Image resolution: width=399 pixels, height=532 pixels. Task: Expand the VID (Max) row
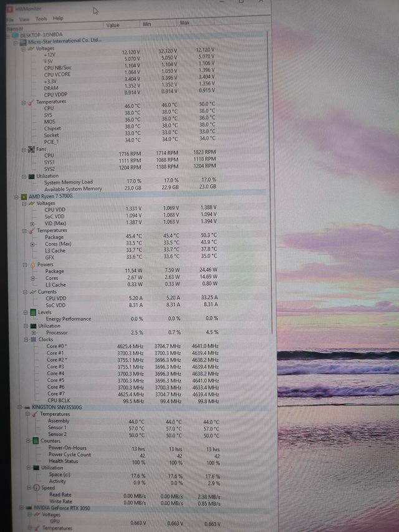(x=32, y=223)
